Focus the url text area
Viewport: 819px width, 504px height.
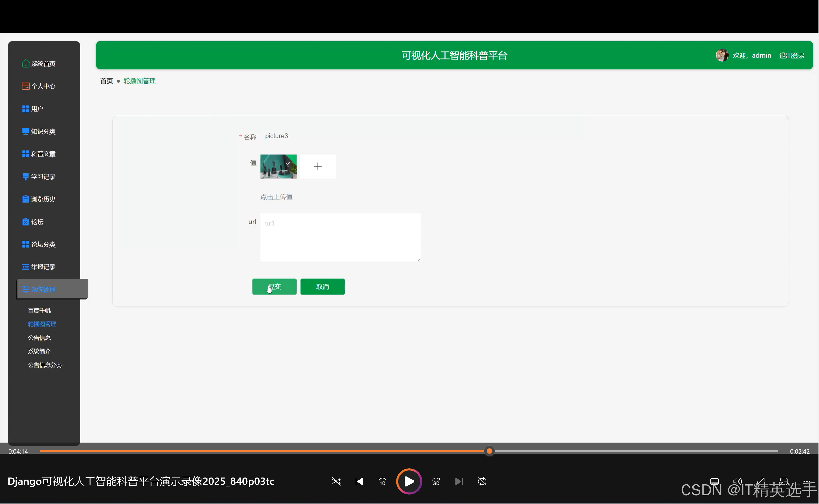tap(341, 237)
